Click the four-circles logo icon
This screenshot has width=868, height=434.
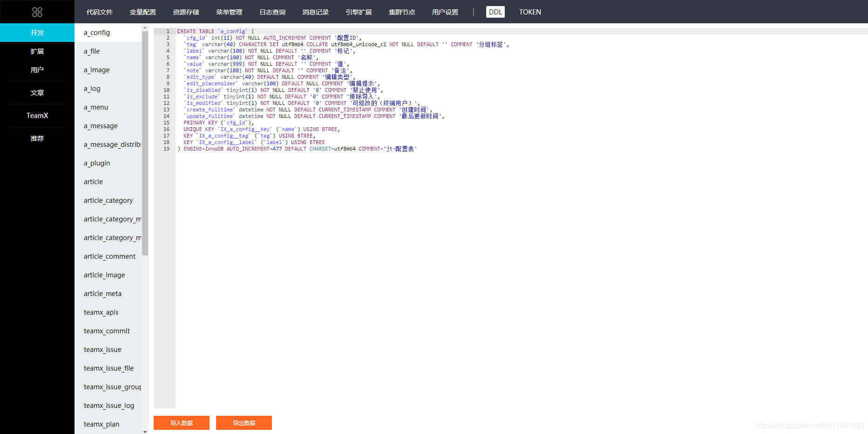37,12
